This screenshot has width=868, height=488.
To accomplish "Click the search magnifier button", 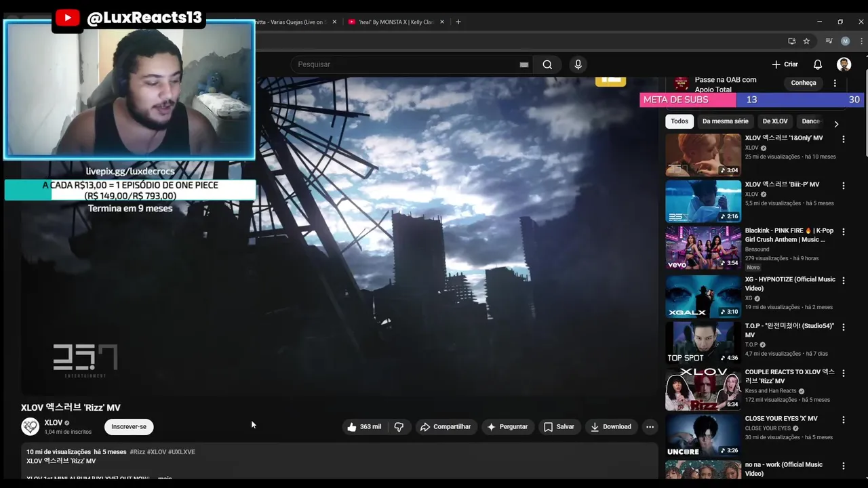I will coord(547,64).
